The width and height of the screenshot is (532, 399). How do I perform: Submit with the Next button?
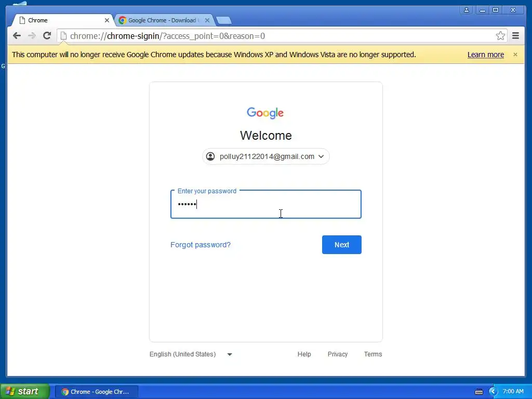[x=342, y=245]
